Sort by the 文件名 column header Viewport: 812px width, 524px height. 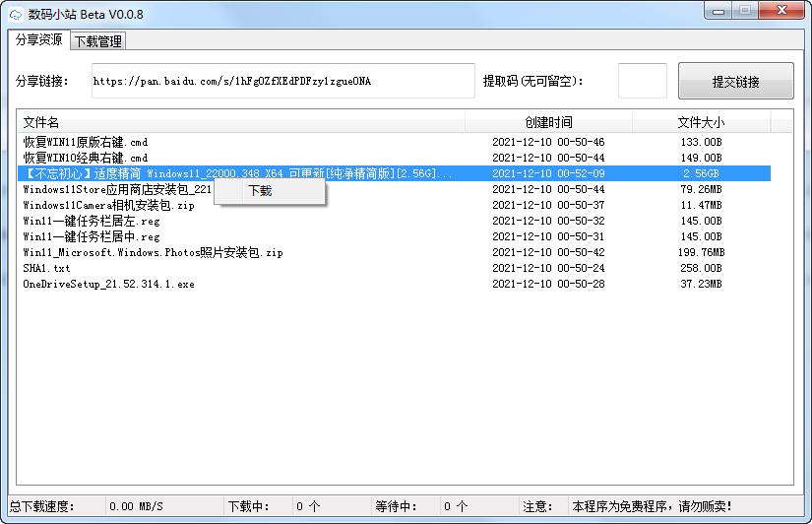click(x=241, y=122)
